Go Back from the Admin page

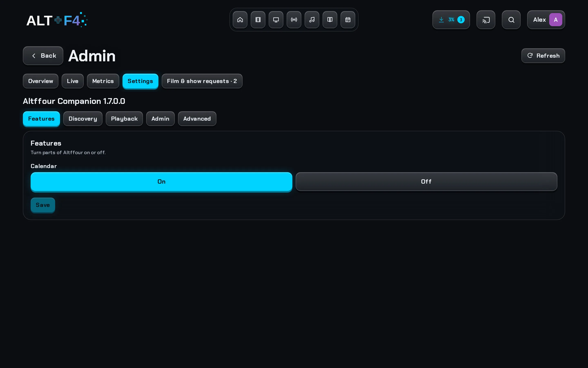pos(43,56)
